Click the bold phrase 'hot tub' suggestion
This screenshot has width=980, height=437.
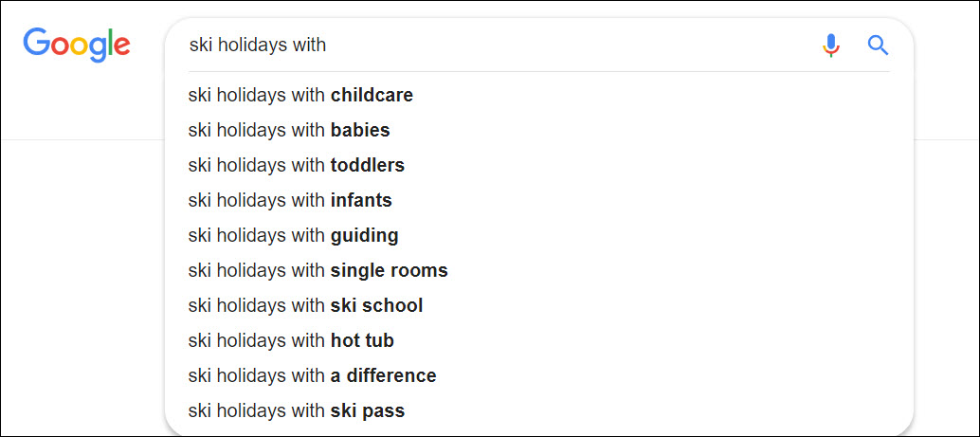(x=362, y=340)
